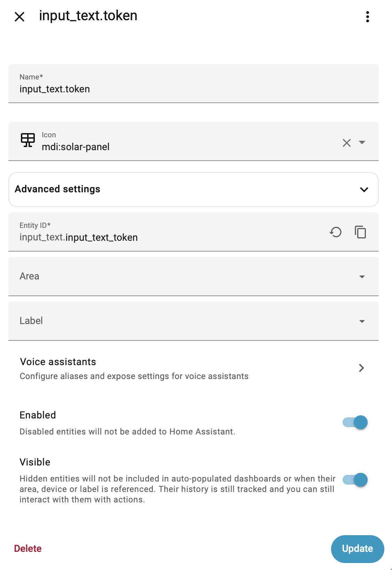
Task: Open the Voice assistants entry
Action: point(194,369)
